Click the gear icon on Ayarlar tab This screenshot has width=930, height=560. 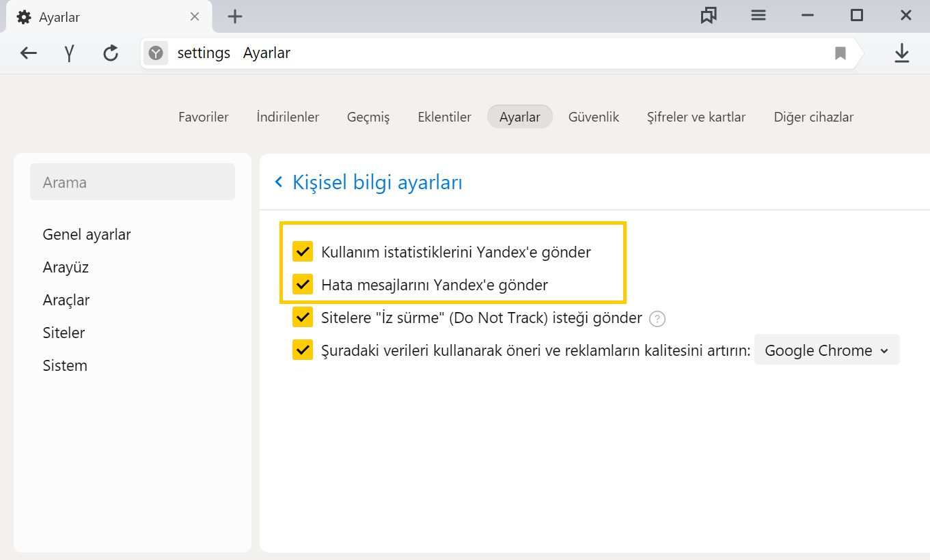click(24, 17)
